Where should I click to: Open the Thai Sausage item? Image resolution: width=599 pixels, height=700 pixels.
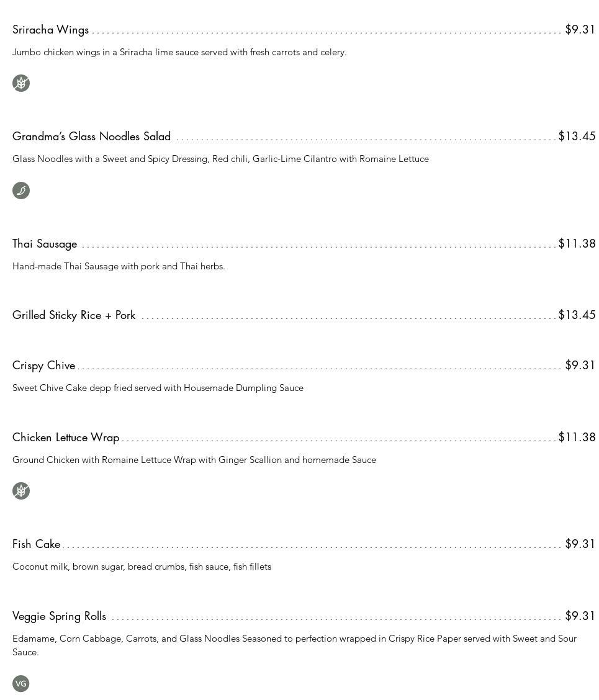[x=45, y=244]
